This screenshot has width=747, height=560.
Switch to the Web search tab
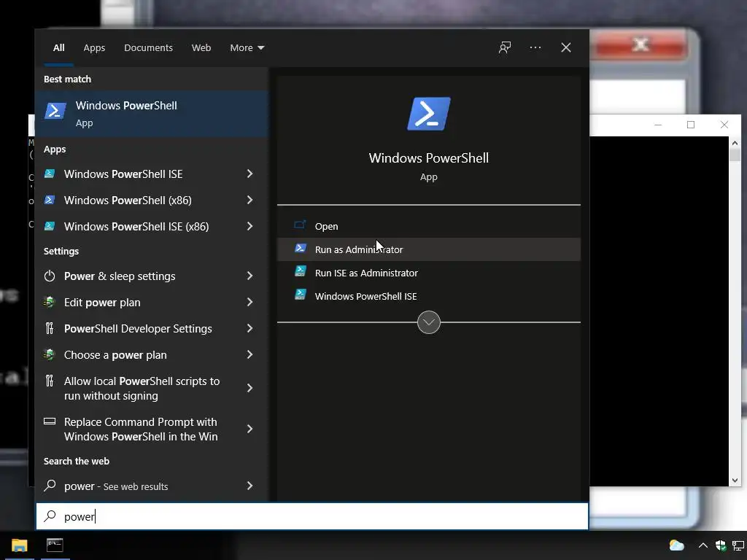pyautogui.click(x=201, y=47)
